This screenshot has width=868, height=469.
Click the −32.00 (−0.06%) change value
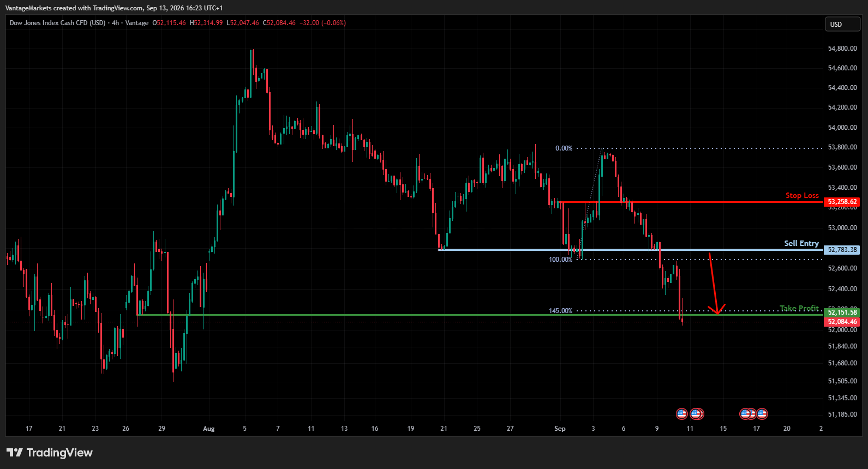click(x=322, y=23)
